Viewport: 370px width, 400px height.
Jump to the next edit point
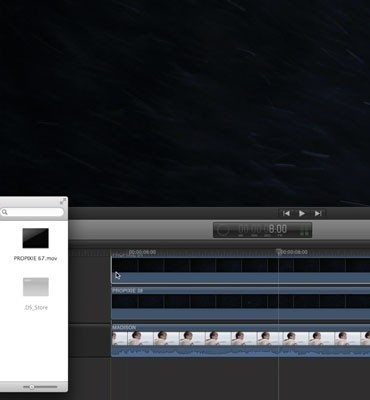pyautogui.click(x=318, y=213)
